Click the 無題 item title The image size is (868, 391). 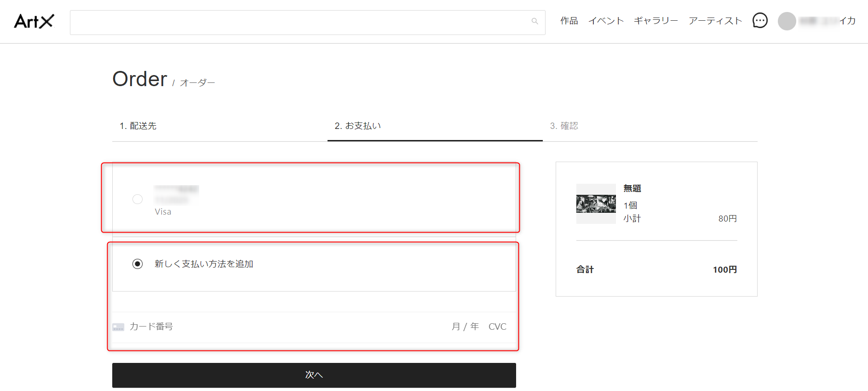[632, 188]
